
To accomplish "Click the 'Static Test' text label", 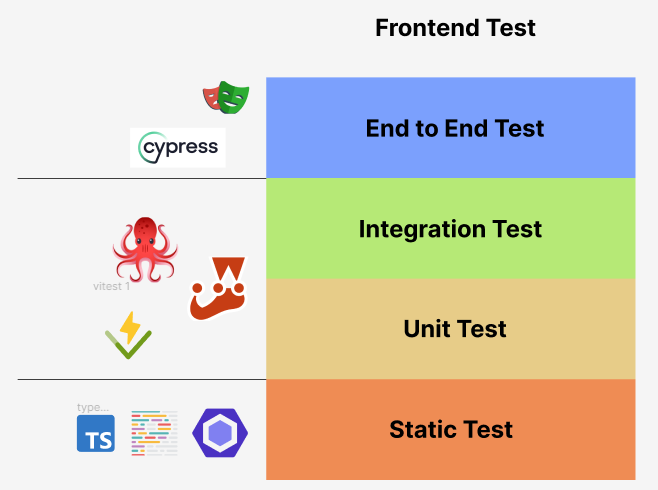I will pos(451,429).
